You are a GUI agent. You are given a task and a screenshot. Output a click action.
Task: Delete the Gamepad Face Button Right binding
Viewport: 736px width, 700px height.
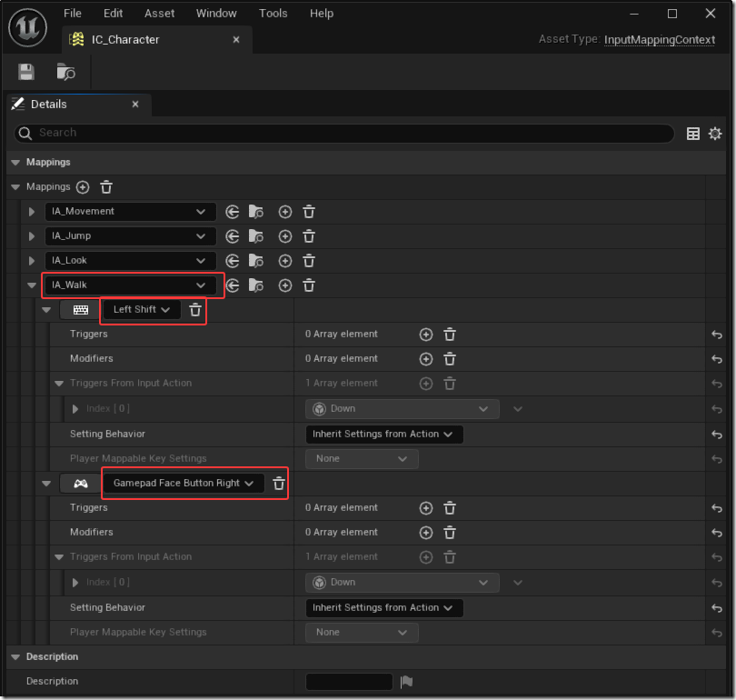279,484
